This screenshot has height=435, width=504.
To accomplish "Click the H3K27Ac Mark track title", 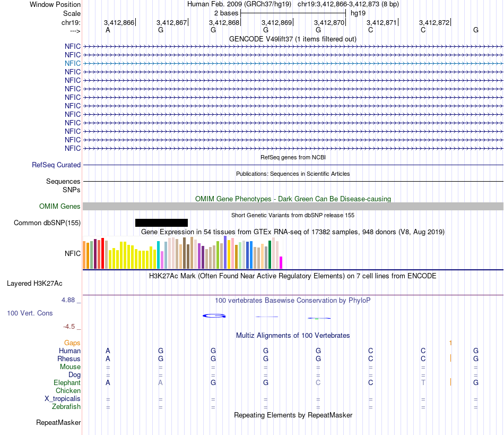I will (293, 276).
